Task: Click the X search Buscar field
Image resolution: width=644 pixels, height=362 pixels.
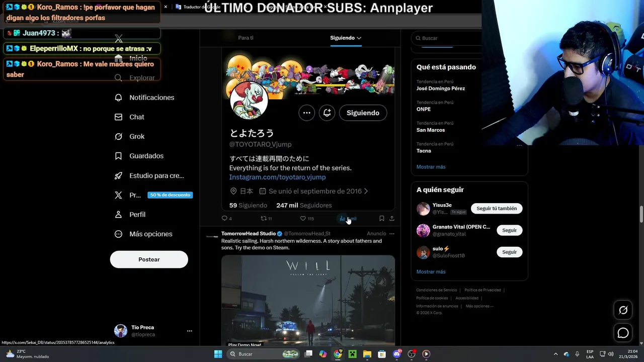Action: point(447,38)
